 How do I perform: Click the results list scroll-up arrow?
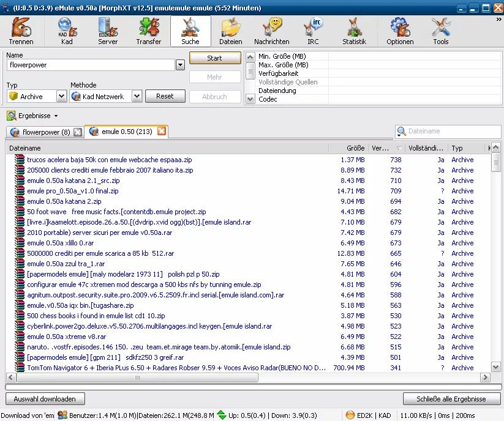pos(495,147)
